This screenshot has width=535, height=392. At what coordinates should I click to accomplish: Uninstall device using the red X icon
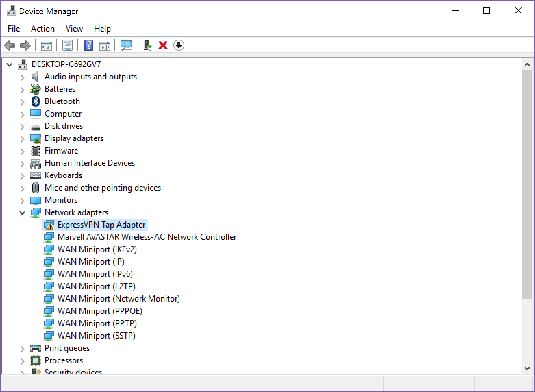point(163,45)
